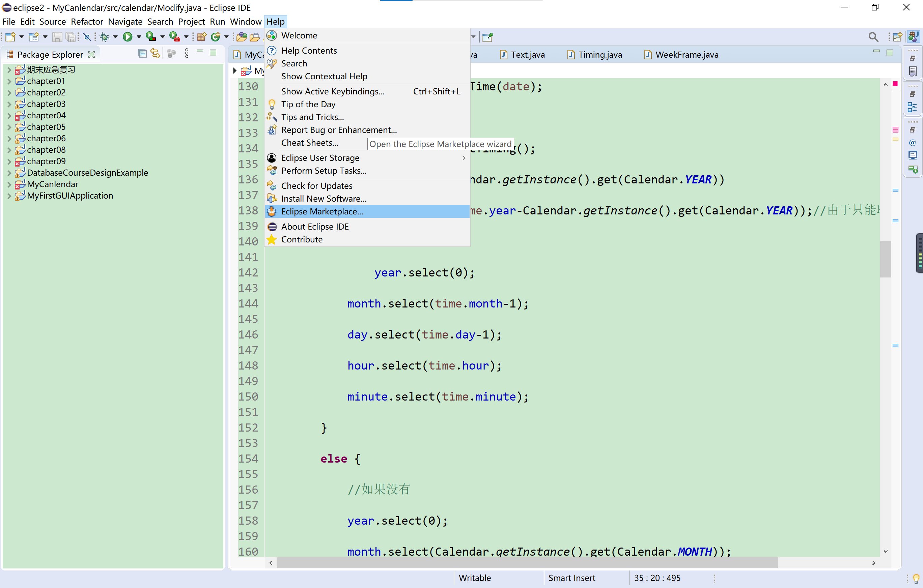The height and width of the screenshot is (588, 923).
Task: Click the Save All toolbar icon
Action: pos(71,37)
